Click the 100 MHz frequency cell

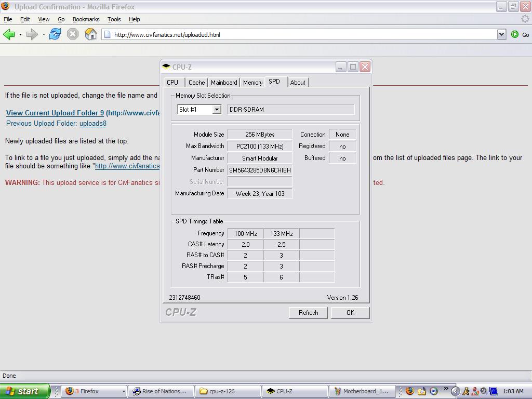pyautogui.click(x=245, y=233)
